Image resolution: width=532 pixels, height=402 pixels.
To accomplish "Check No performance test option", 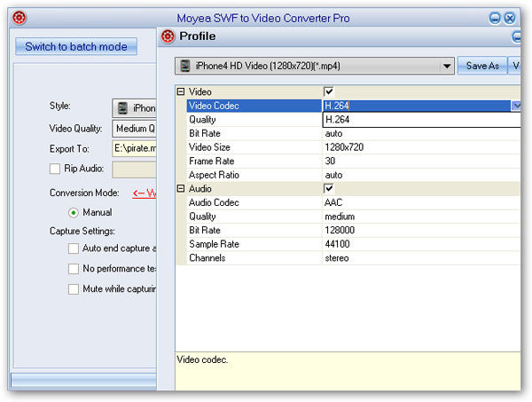I will pos(74,269).
